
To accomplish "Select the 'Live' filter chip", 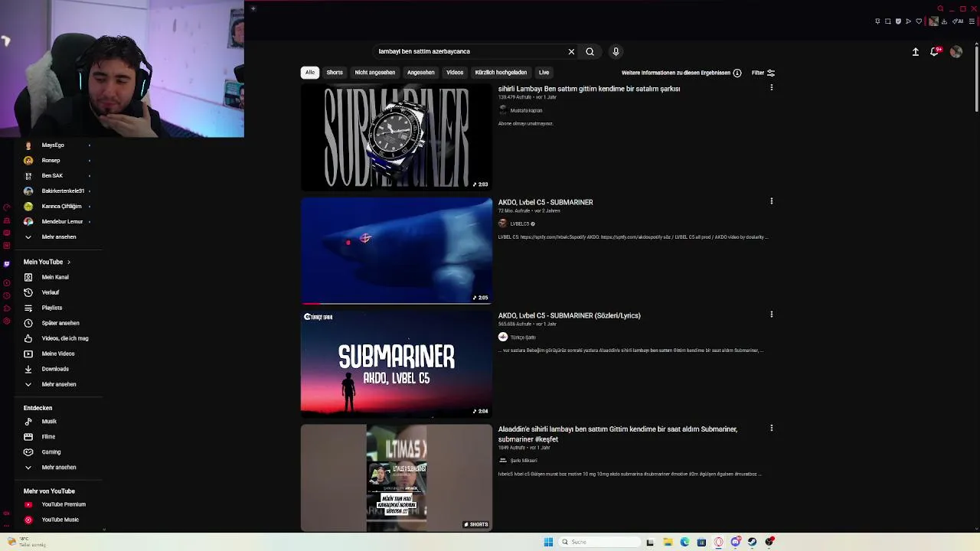I will (x=544, y=72).
